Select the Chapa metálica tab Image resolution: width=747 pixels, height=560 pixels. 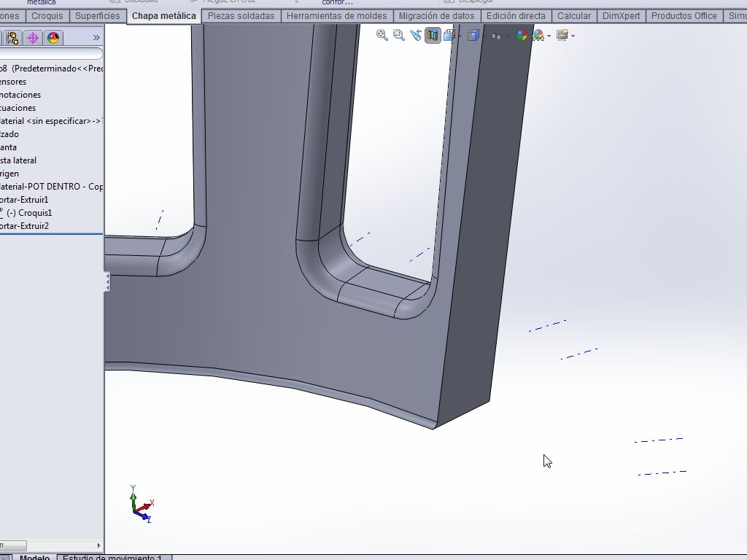[x=164, y=16]
